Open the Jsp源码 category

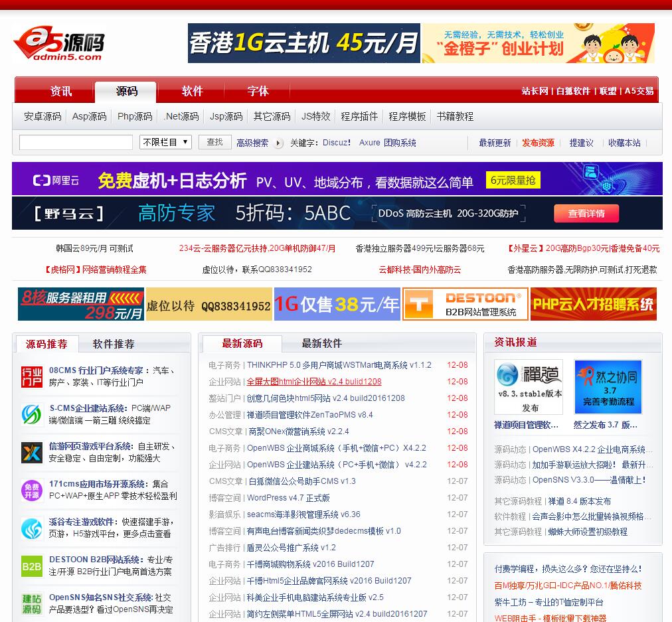[226, 117]
